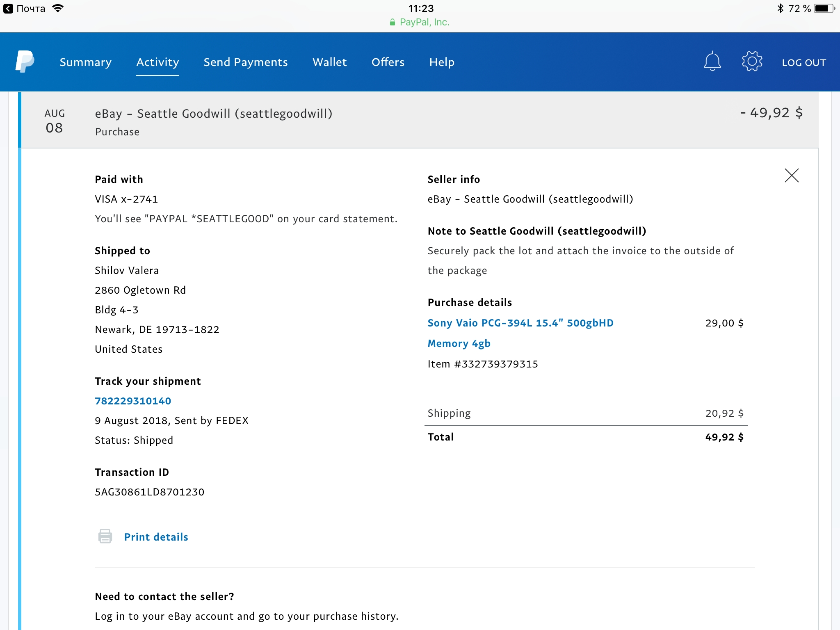The image size is (840, 630).
Task: Click seller name under Seller info
Action: coord(530,199)
